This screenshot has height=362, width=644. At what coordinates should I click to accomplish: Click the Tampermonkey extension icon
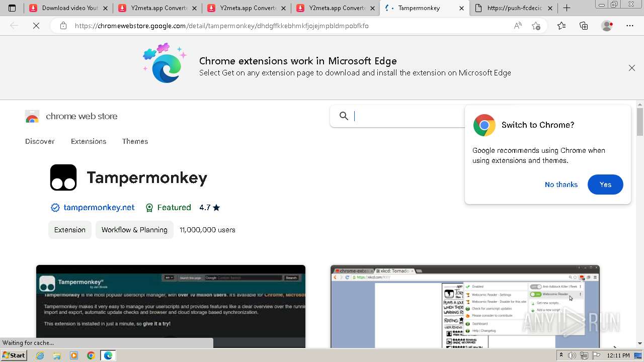[x=63, y=177]
